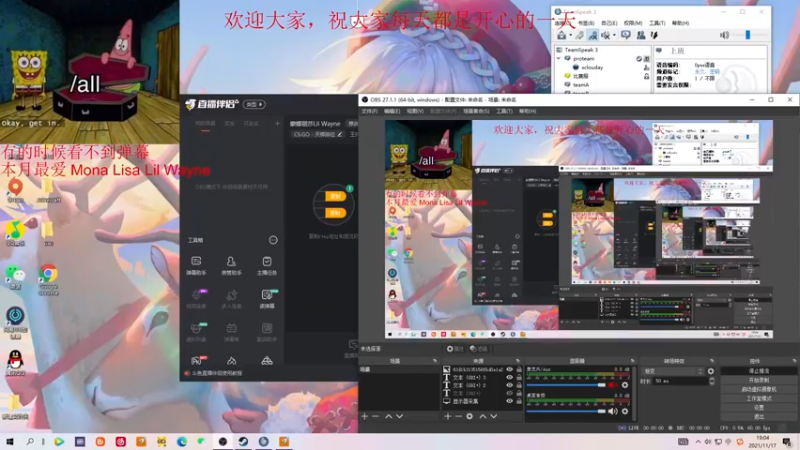Open the 房管助手 tool in 直播伴侣
Image resolution: width=800 pixels, height=450 pixels.
tap(231, 266)
